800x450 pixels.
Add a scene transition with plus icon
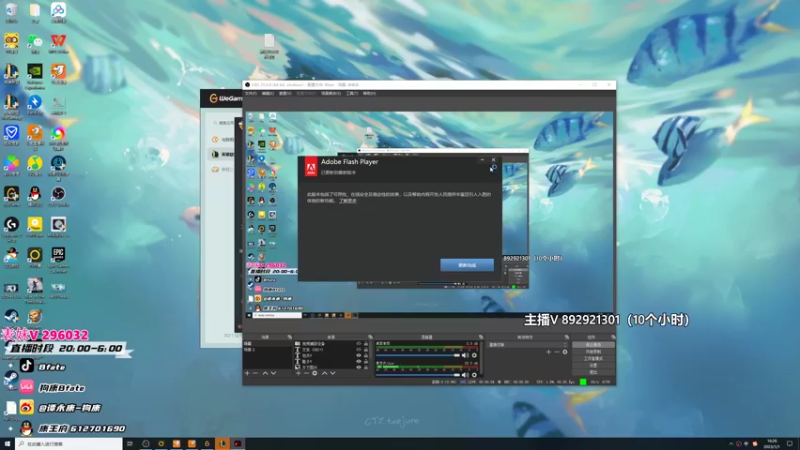point(548,352)
